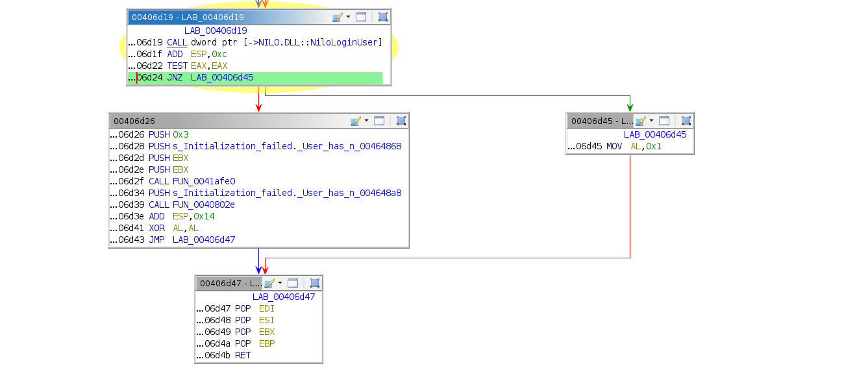
Task: Click group vertices icon on block 00406d26
Action: [401, 121]
